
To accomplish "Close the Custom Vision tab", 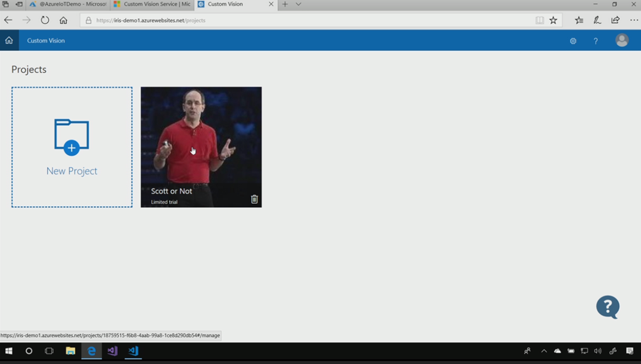I will [x=271, y=4].
